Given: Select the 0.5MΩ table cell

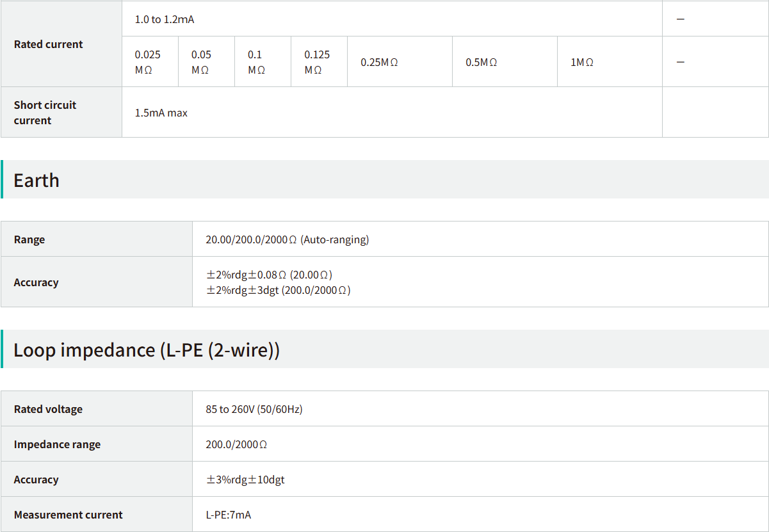Looking at the screenshot, I should pyautogui.click(x=482, y=62).
